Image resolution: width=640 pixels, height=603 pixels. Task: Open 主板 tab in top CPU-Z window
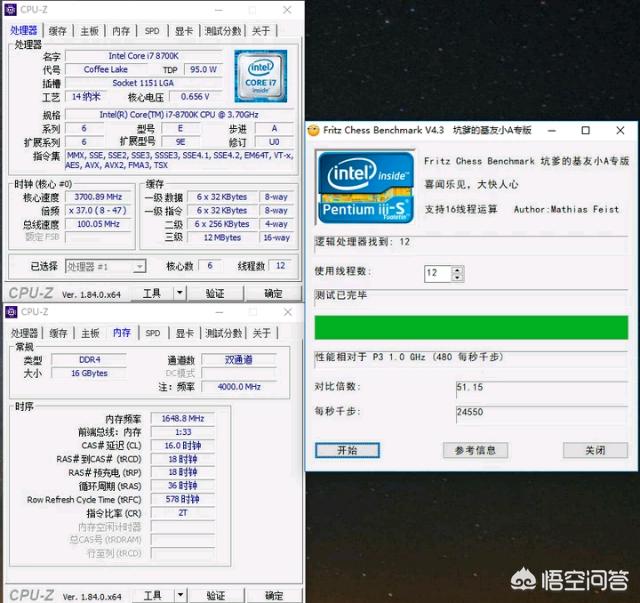pyautogui.click(x=89, y=31)
